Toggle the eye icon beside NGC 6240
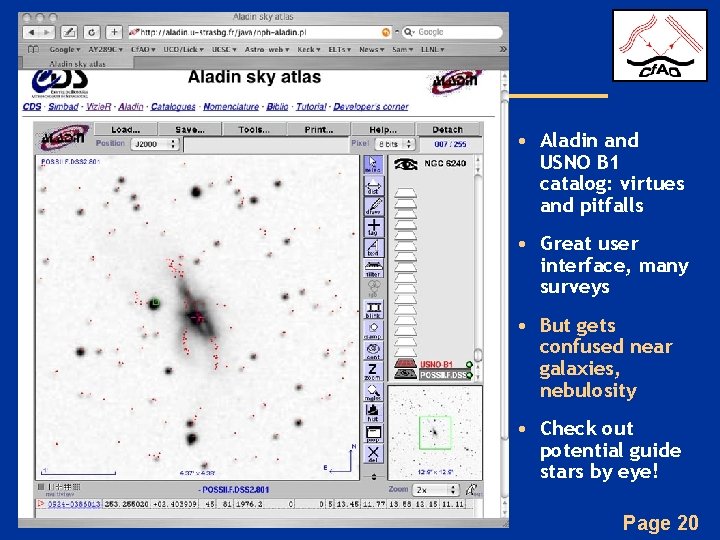This screenshot has height=540, width=720. [x=405, y=164]
